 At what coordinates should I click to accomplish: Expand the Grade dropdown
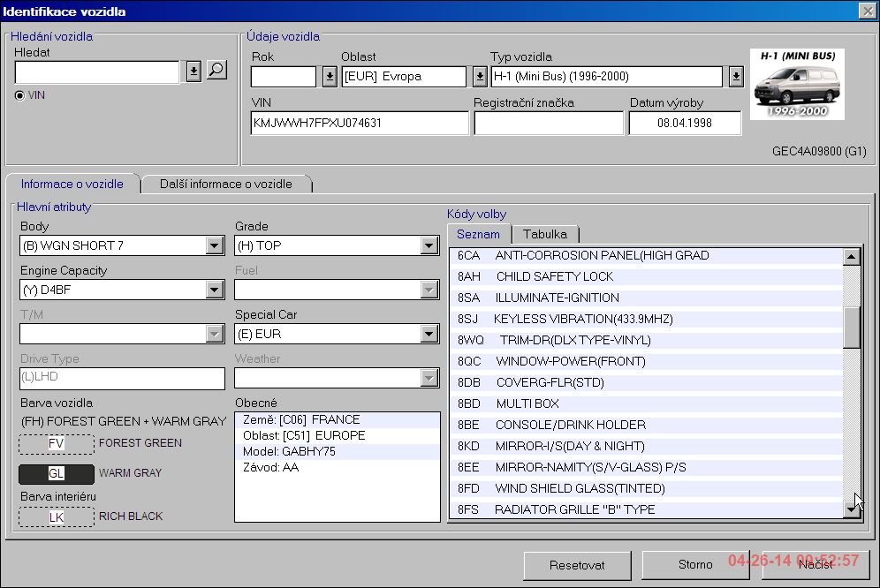tap(429, 245)
